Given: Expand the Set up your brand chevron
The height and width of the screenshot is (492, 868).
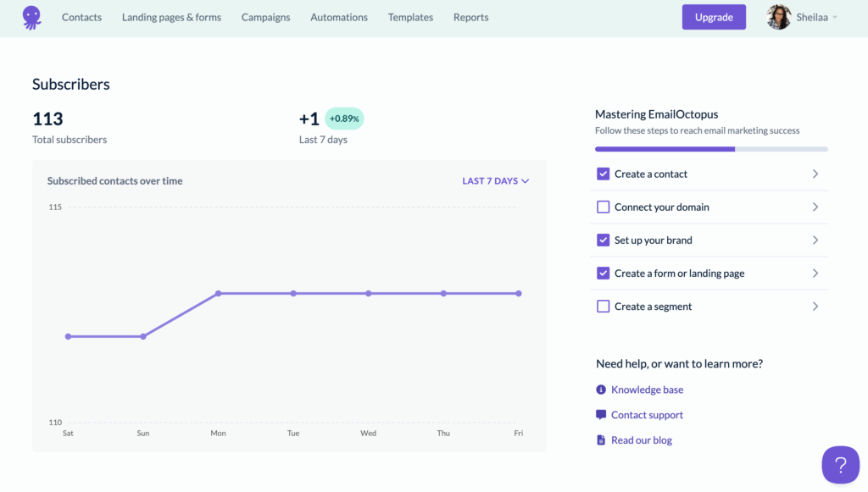Looking at the screenshot, I should coord(815,240).
